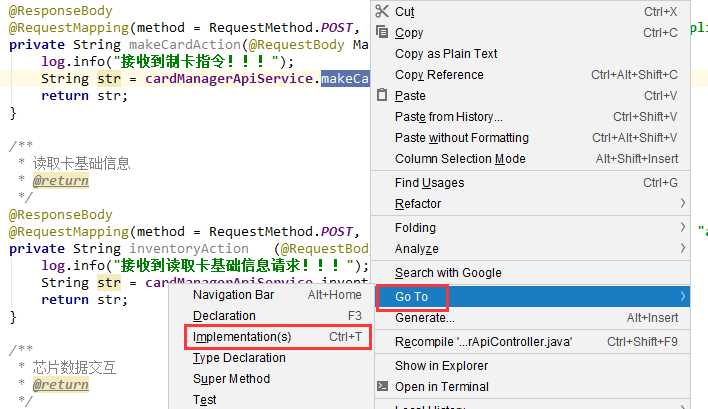Click the first 'return str;' statement
The width and height of the screenshot is (708, 409).
click(x=84, y=96)
